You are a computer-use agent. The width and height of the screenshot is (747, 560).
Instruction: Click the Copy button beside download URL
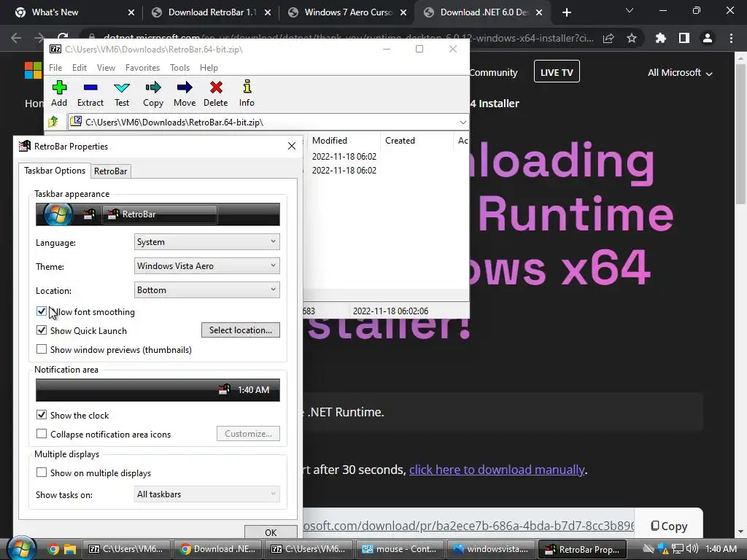pos(669,526)
